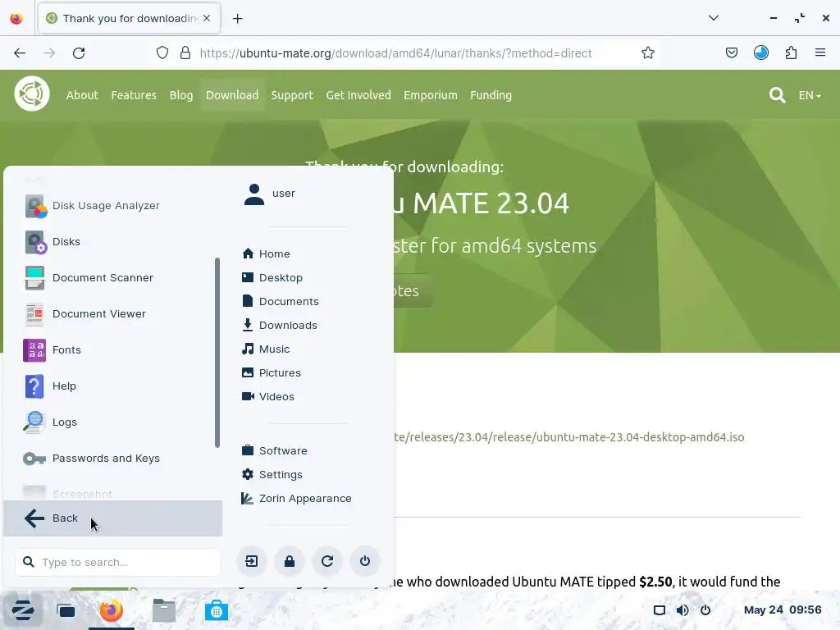Open a new tab
This screenshot has height=630, width=840.
point(237,19)
